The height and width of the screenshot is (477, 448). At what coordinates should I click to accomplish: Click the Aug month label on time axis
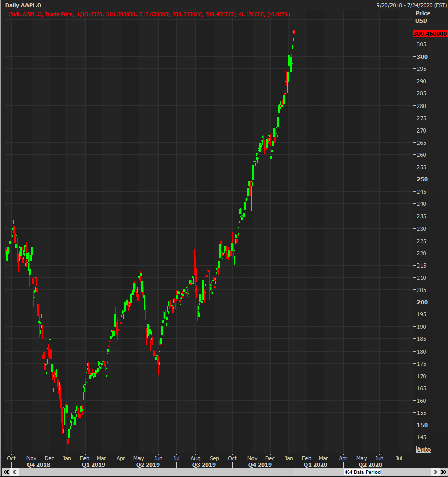195,458
